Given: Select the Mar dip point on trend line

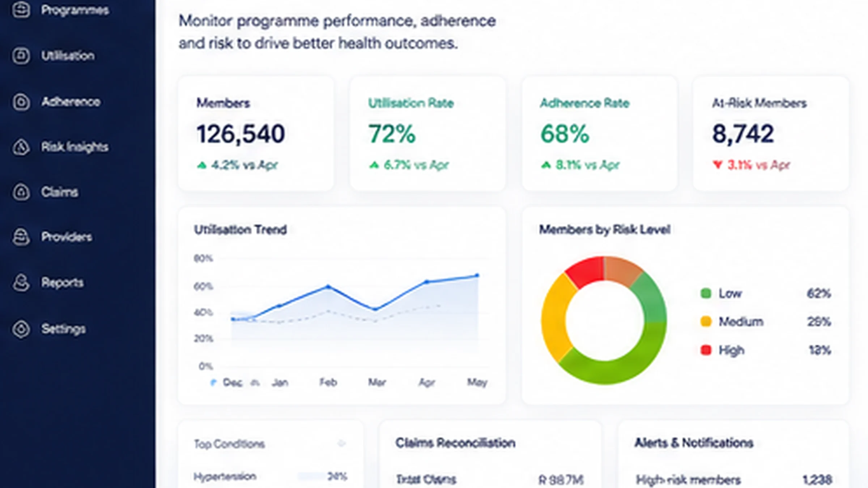Looking at the screenshot, I should click(375, 309).
